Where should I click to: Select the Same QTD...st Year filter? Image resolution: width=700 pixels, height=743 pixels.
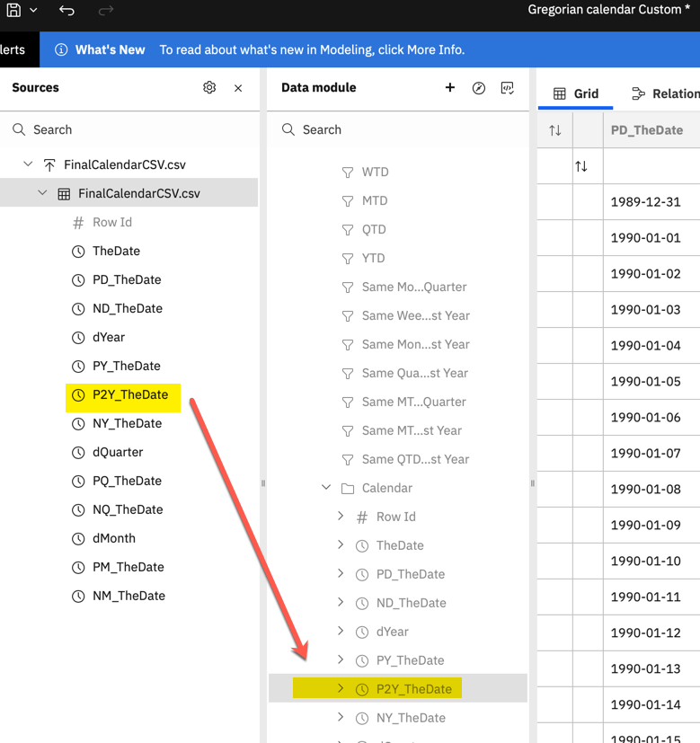click(415, 460)
